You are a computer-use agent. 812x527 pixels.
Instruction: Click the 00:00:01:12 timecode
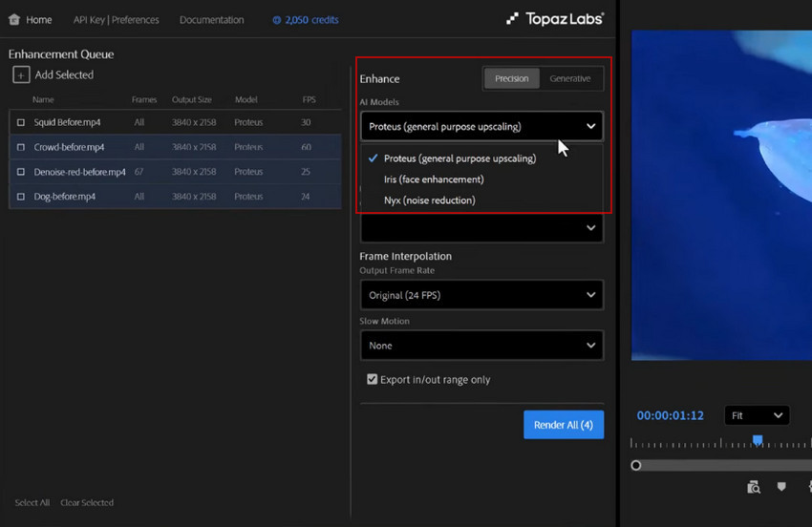coord(670,415)
